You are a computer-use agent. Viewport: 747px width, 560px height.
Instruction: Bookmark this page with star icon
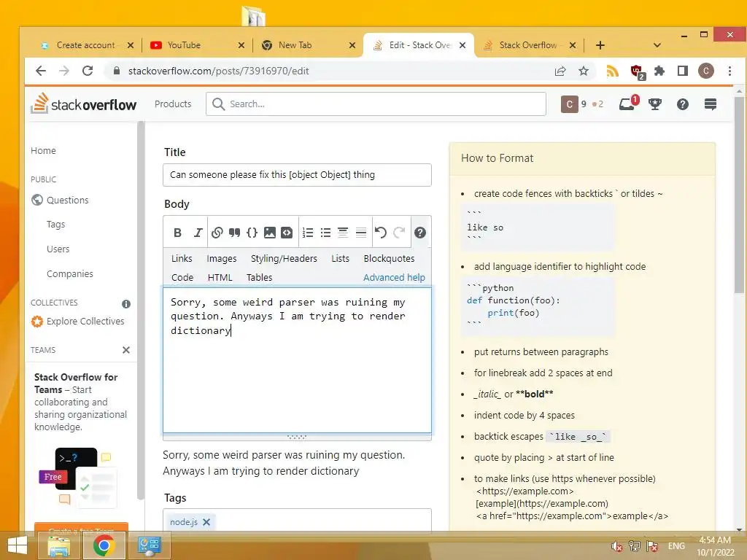[x=584, y=71]
